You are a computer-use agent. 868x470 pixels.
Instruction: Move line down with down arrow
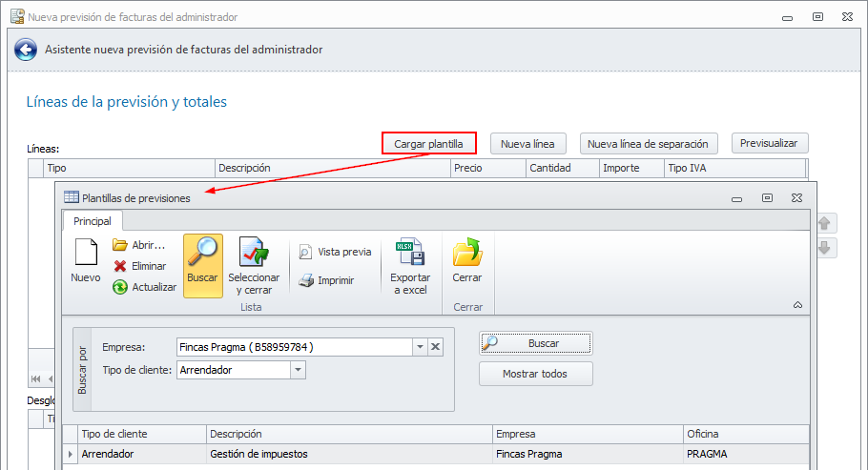coord(824,248)
